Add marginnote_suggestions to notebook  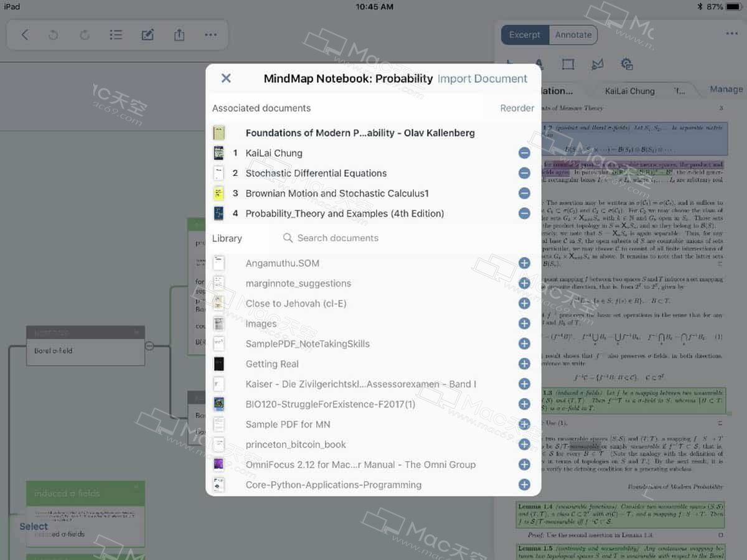[524, 283]
